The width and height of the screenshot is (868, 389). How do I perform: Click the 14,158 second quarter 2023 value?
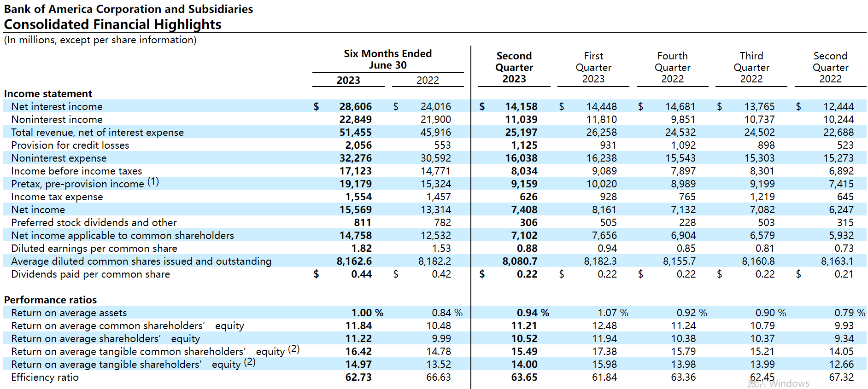point(521,106)
